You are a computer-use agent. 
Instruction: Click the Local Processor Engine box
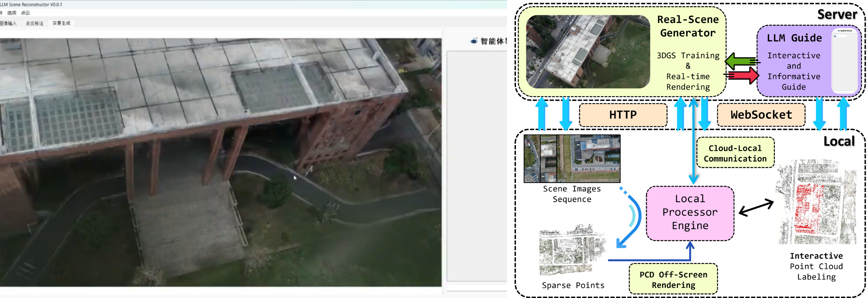point(690,213)
